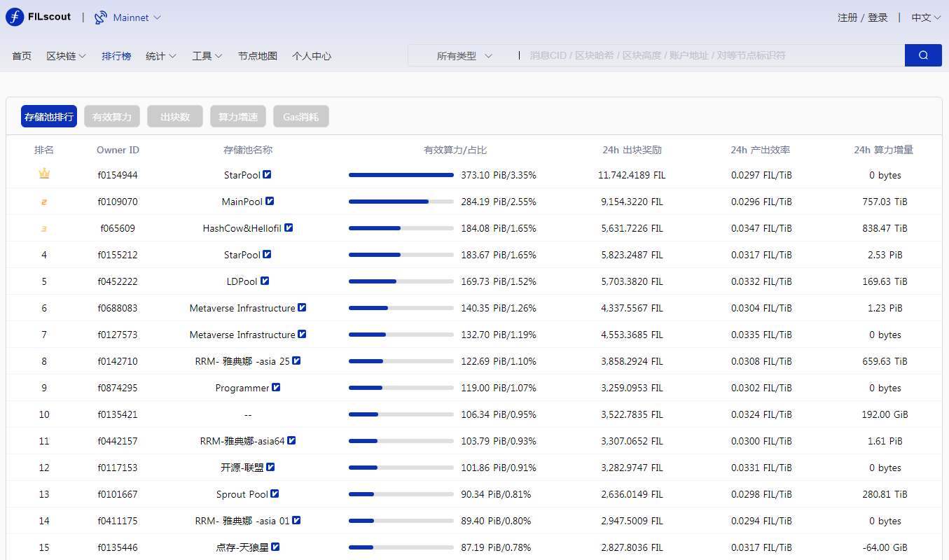
Task: Open owner f0154944 details
Action: point(118,175)
